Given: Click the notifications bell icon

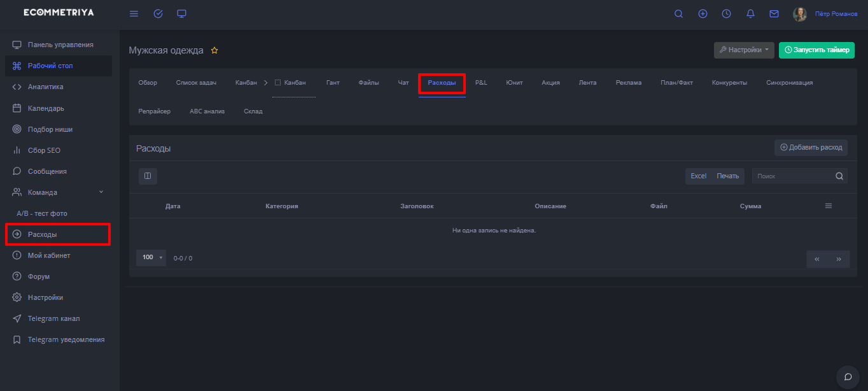Looking at the screenshot, I should (750, 14).
